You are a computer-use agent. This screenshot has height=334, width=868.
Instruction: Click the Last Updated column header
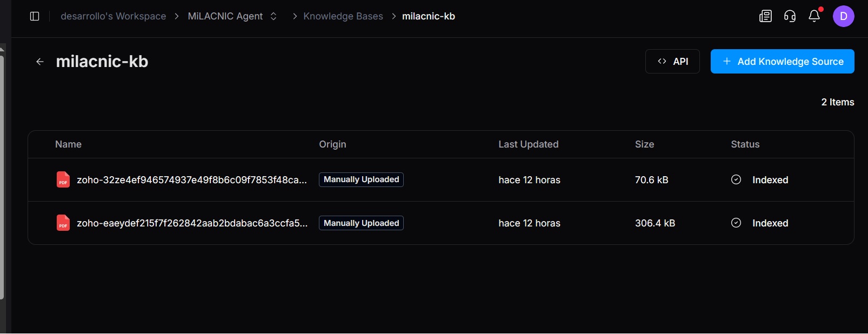pos(528,144)
